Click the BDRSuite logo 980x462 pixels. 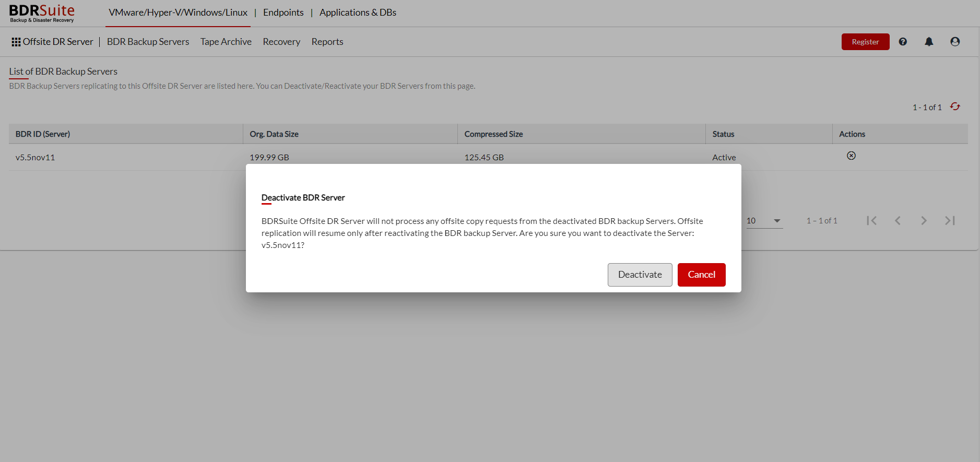42,13
